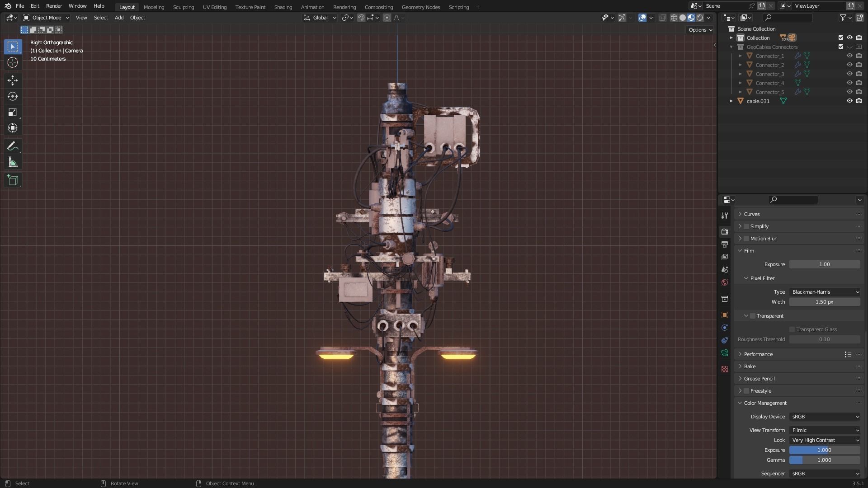Viewport: 868px width, 488px height.
Task: Choose the Annotate pencil tool
Action: (x=13, y=146)
